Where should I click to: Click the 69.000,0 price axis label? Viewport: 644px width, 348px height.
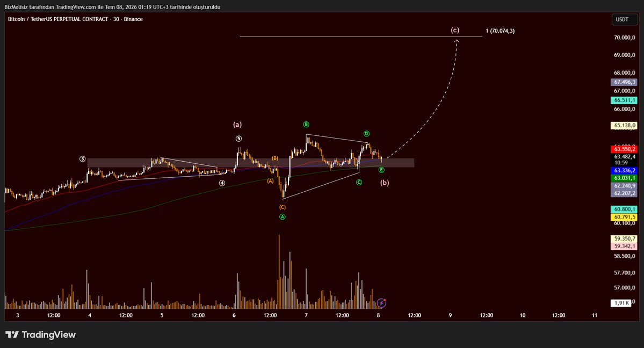[x=624, y=55]
